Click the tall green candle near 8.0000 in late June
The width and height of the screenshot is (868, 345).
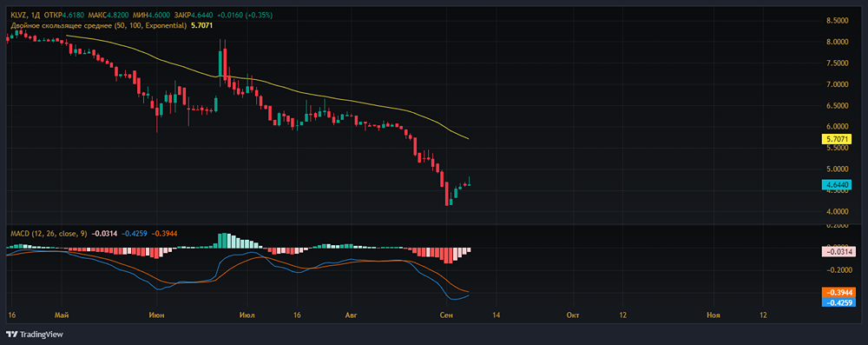point(220,63)
